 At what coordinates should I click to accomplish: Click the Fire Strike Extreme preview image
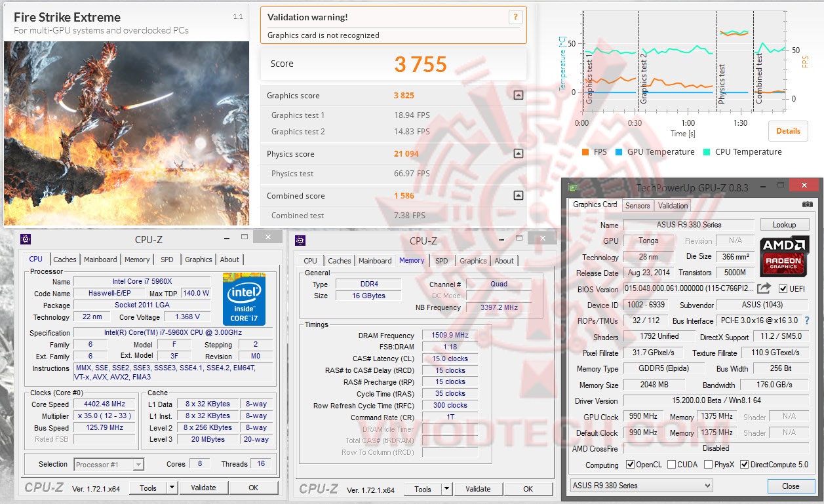[x=127, y=133]
